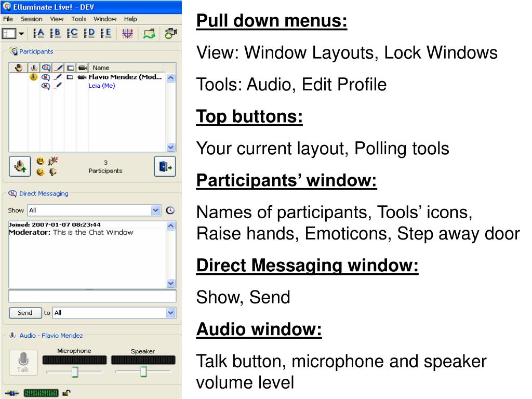Open the Tools menu
The width and height of the screenshot is (532, 399).
click(79, 19)
